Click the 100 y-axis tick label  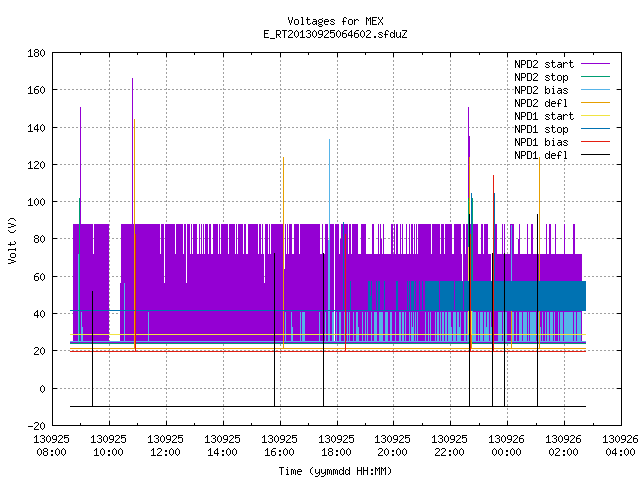pos(36,202)
